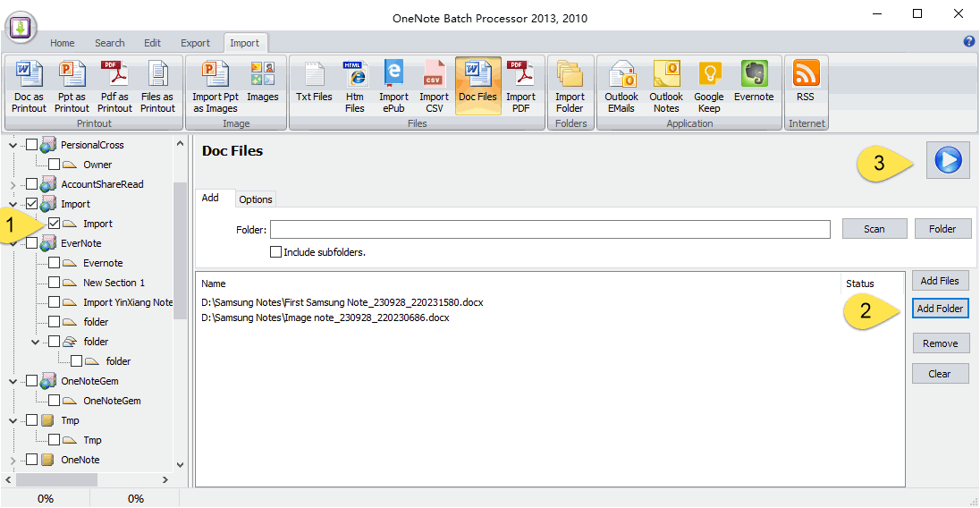Open Outlook EMails import
The width and height of the screenshot is (980, 508).
(x=621, y=87)
